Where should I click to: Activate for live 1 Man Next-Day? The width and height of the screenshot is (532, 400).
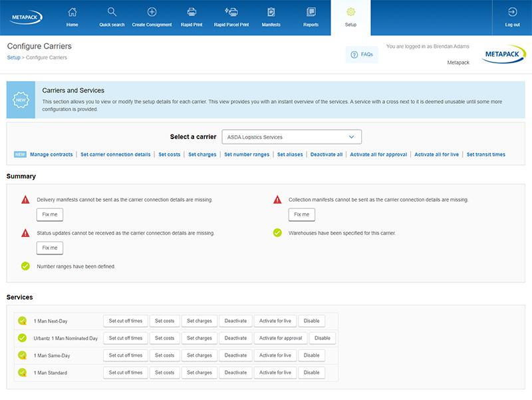pos(275,321)
